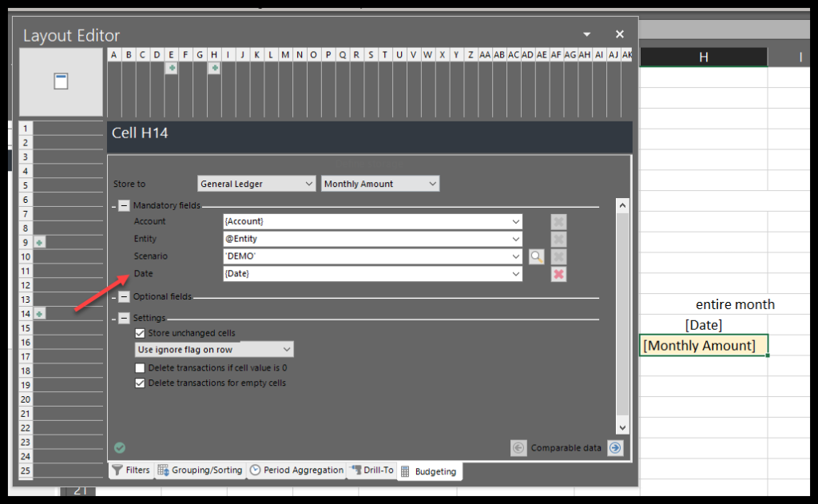The image size is (818, 504).
Task: Click the green checkmark status icon
Action: click(x=120, y=448)
